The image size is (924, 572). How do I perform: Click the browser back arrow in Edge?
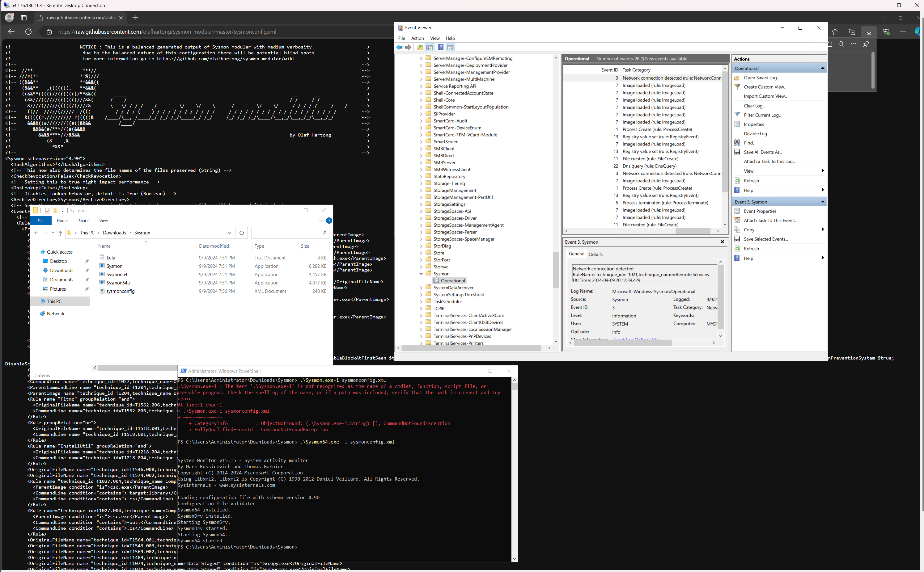[x=11, y=32]
